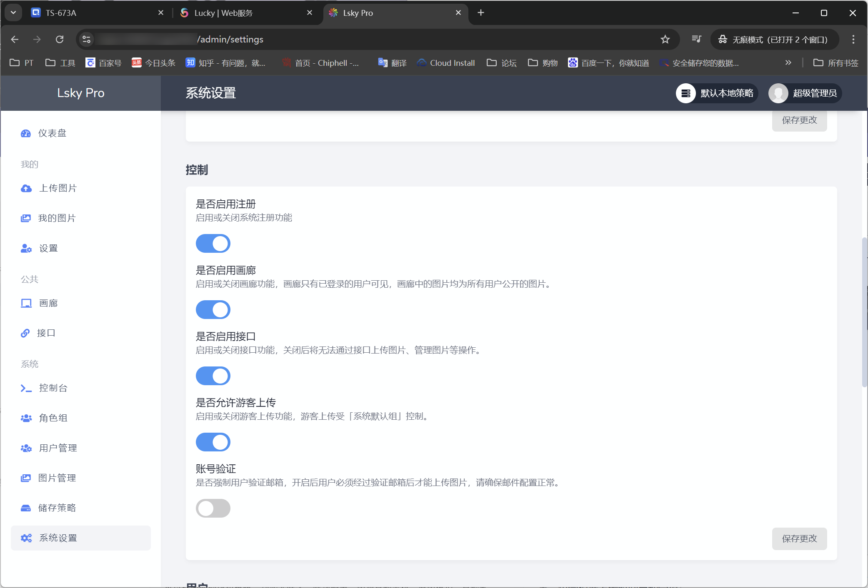Click the 设置 user gear icon
Viewport: 868px width, 588px height.
(x=26, y=249)
